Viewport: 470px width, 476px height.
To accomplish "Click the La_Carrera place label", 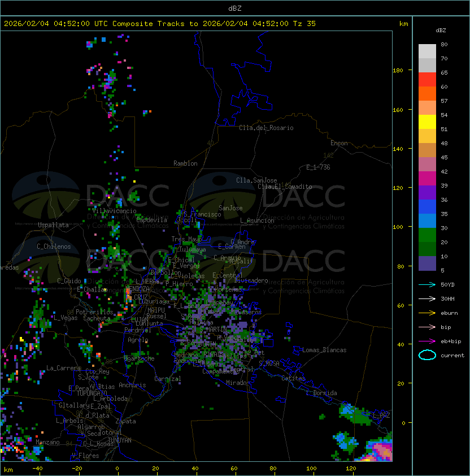I will click(x=63, y=368).
